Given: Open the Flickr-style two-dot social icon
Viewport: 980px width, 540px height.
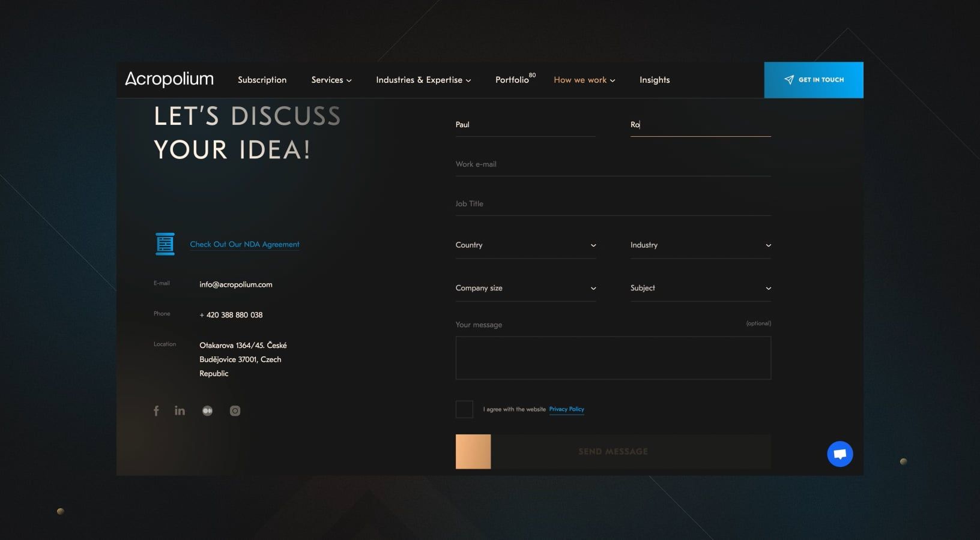Looking at the screenshot, I should pyautogui.click(x=207, y=411).
